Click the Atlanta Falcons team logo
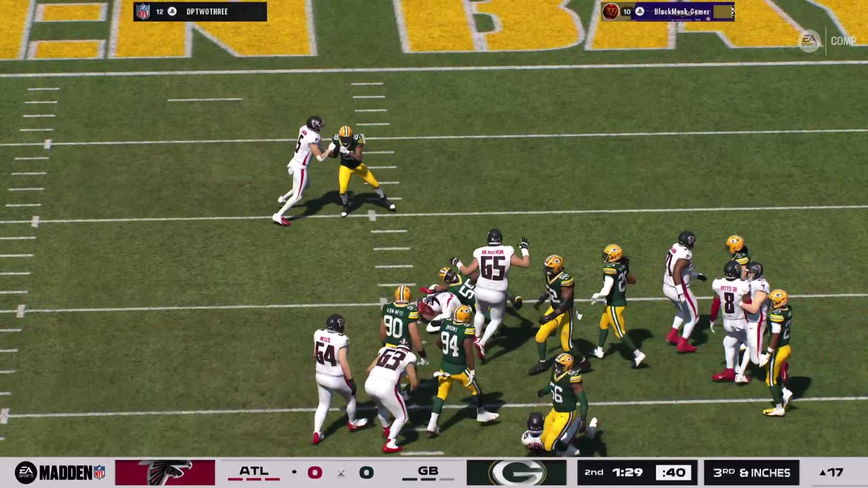 pyautogui.click(x=165, y=472)
